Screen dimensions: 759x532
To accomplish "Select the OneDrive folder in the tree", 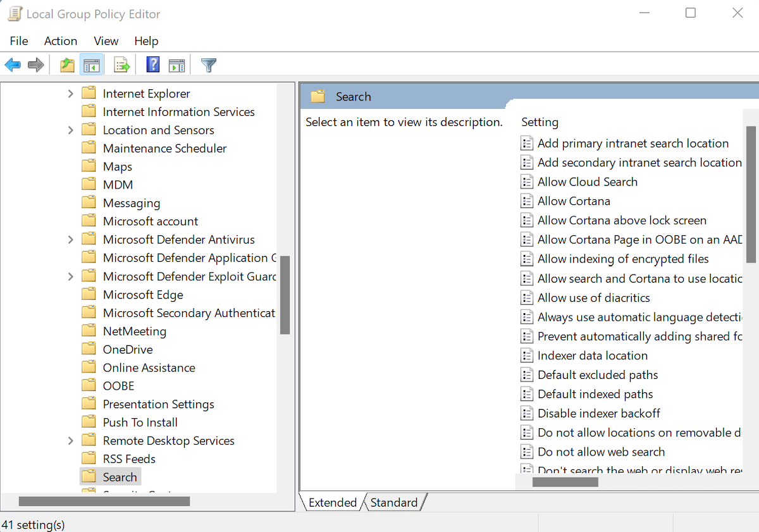I will (128, 349).
